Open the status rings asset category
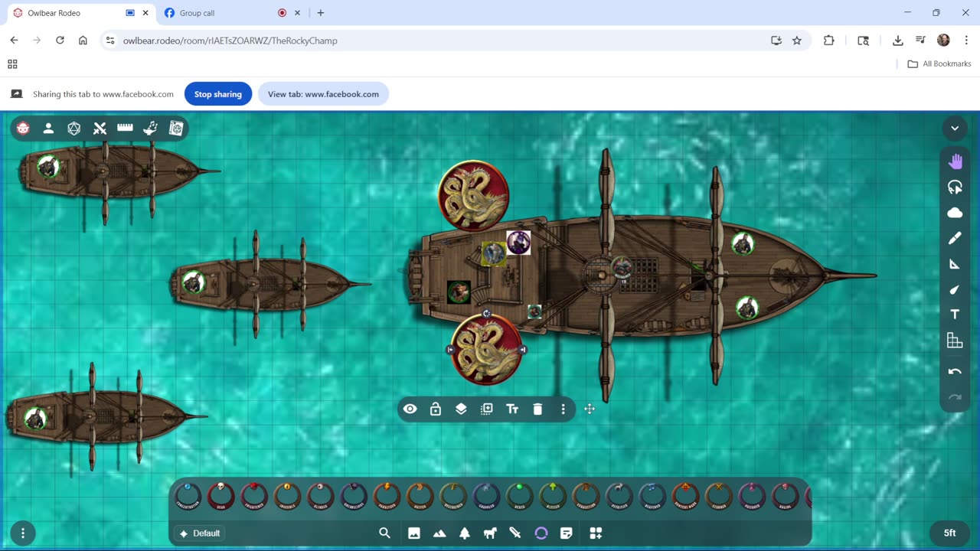The height and width of the screenshot is (551, 980). coord(541,533)
